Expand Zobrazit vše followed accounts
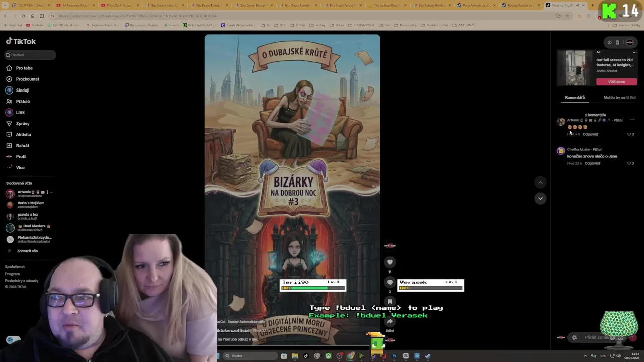 tap(22, 251)
